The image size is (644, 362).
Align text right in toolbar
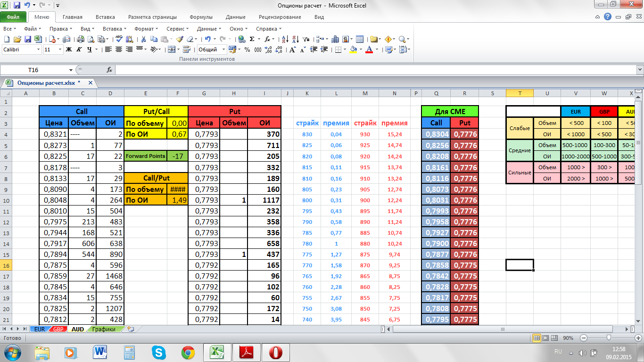pos(129,49)
